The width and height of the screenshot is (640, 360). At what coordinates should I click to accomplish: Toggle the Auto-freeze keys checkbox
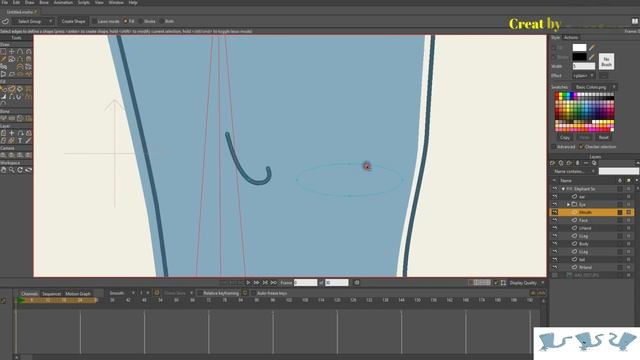[253, 293]
